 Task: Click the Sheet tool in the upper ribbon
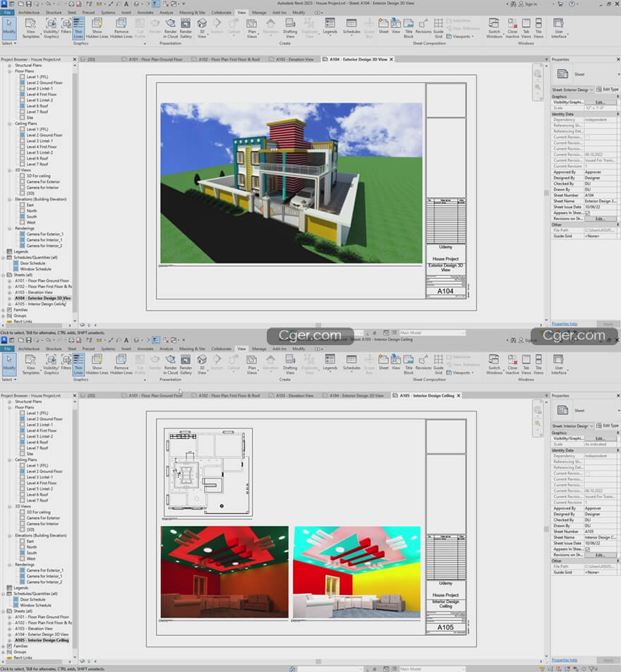(x=384, y=27)
